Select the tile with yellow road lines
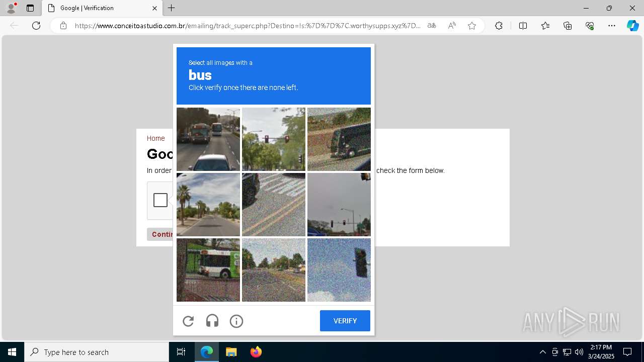 coord(274,205)
